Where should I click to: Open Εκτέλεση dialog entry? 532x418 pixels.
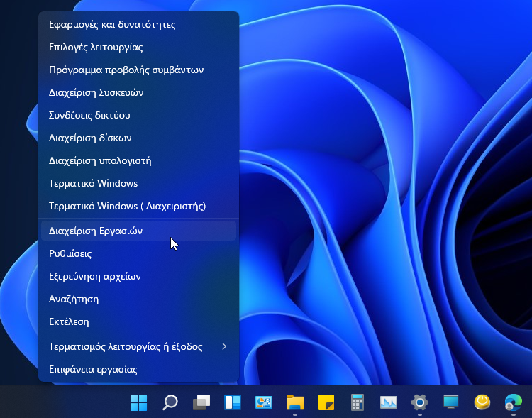coord(138,322)
